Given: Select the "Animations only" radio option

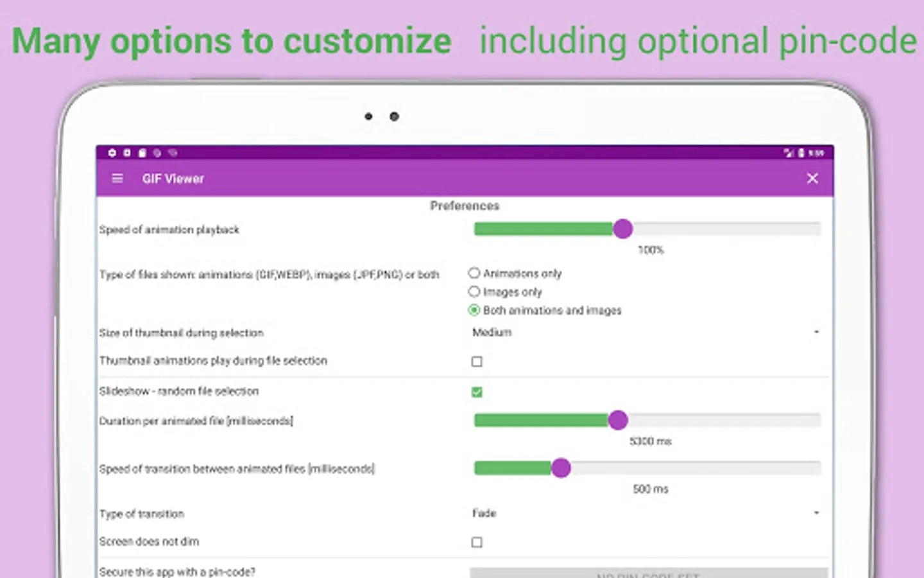Looking at the screenshot, I should point(474,273).
